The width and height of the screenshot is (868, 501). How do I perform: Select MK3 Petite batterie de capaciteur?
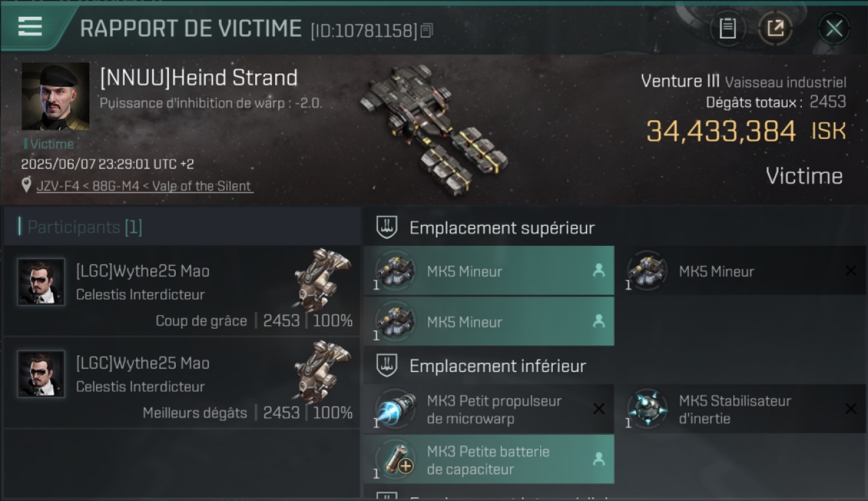pos(489,460)
